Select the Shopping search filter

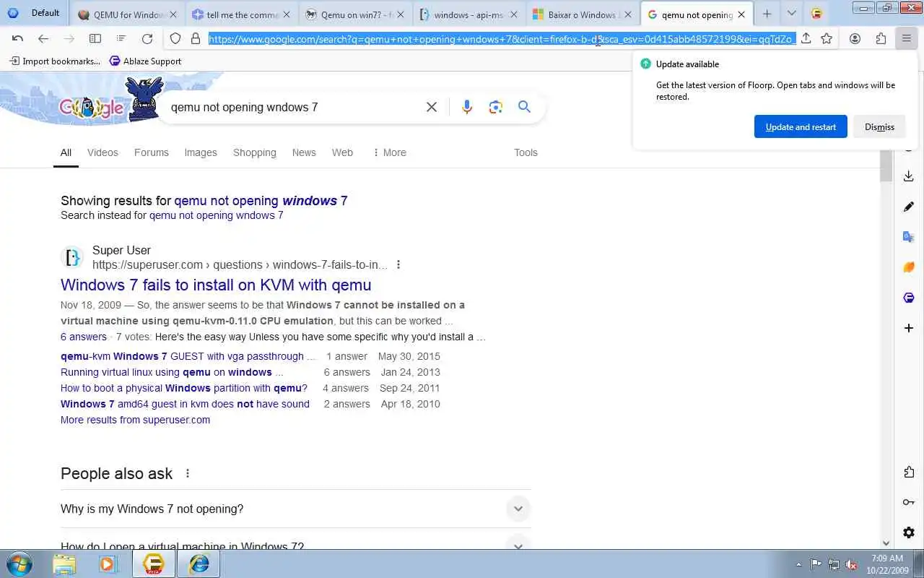(255, 152)
